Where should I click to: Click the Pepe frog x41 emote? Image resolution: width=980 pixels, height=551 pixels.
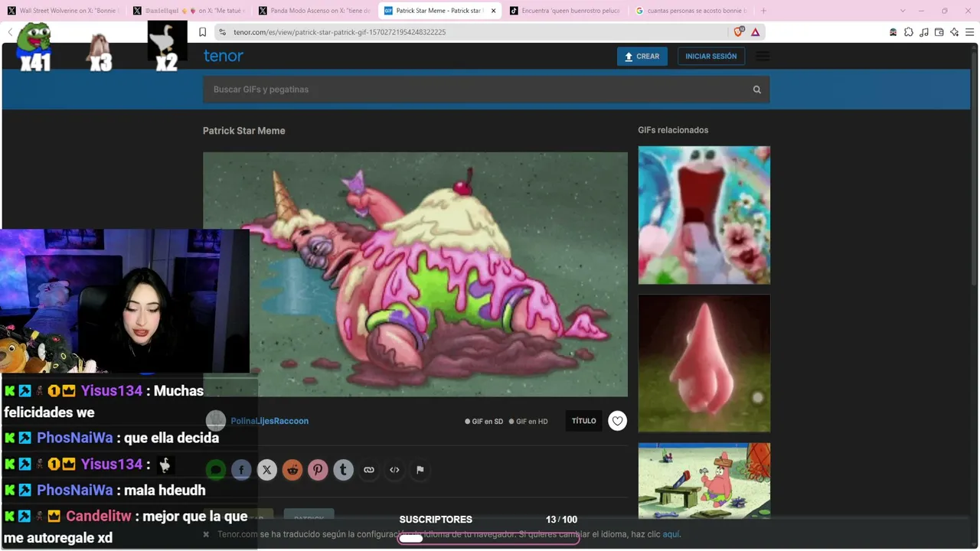34,46
